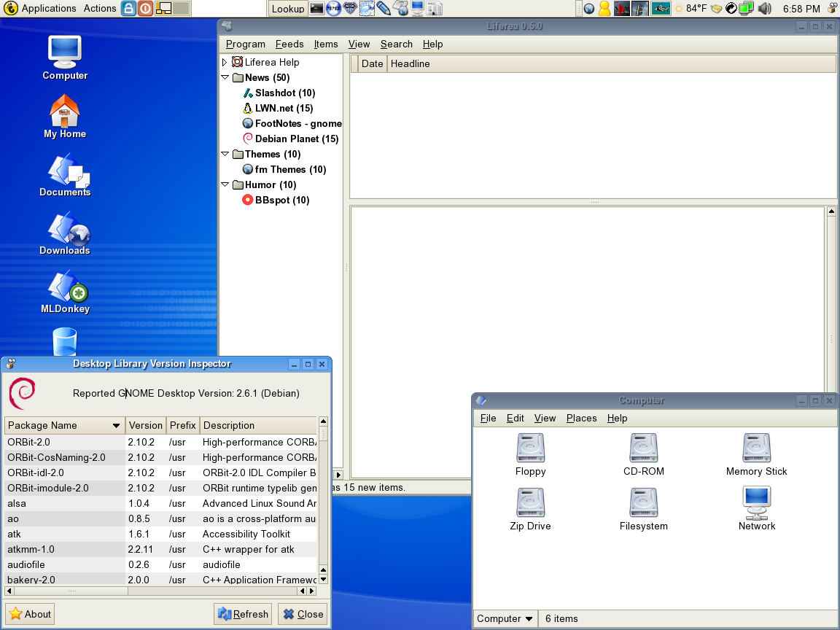Open the pencil text editor launcher
840x630 pixels.
(x=383, y=8)
